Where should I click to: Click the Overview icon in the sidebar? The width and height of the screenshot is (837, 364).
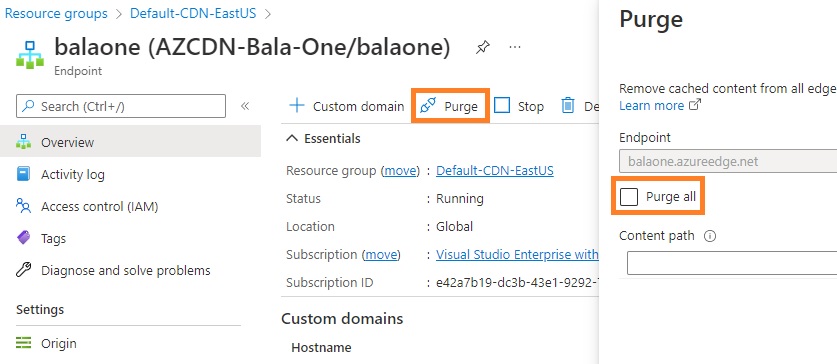[23, 142]
